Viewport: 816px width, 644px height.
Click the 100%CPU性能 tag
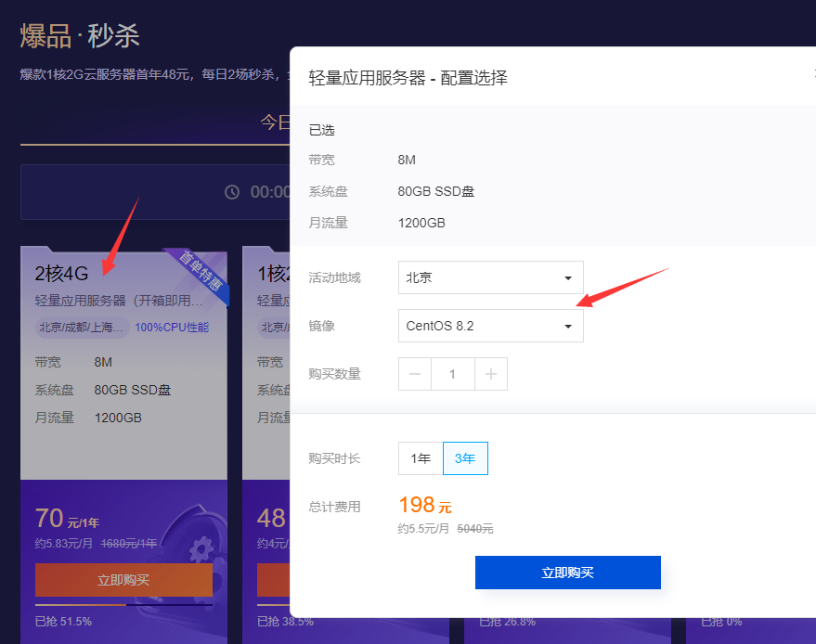172,328
